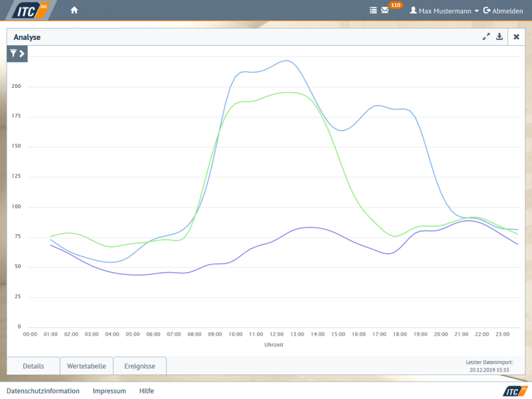Viewport: 532px width, 399px height.
Task: Close the Analyse panel
Action: tap(516, 36)
